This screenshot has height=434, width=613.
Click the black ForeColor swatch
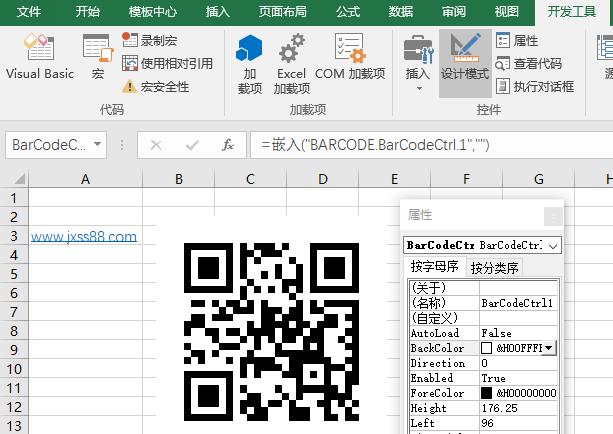click(x=486, y=393)
